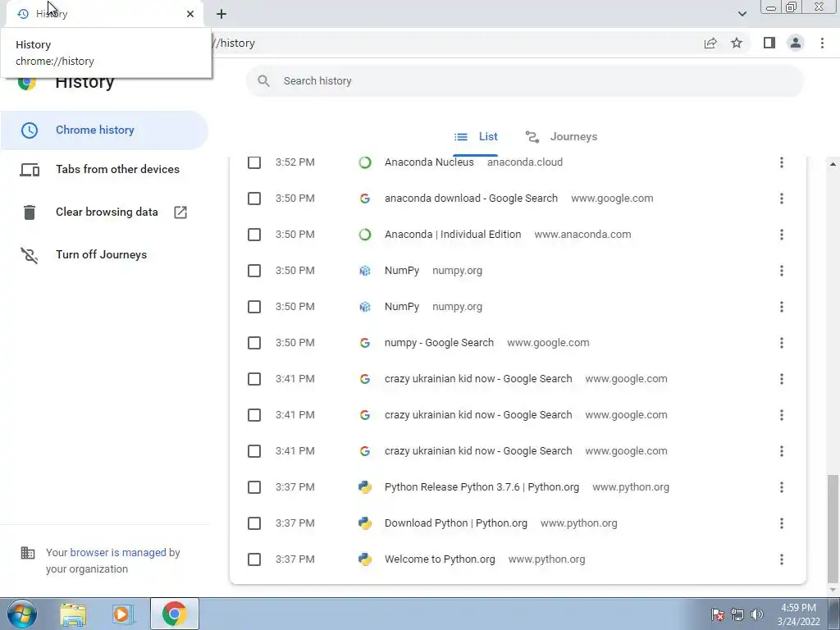Click the history list scrollbar thumb
This screenshot has height=630, width=840.
833,527
